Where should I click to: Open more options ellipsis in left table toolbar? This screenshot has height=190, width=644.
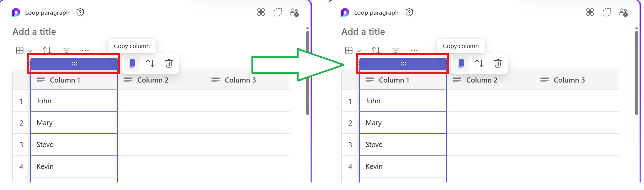tap(85, 50)
